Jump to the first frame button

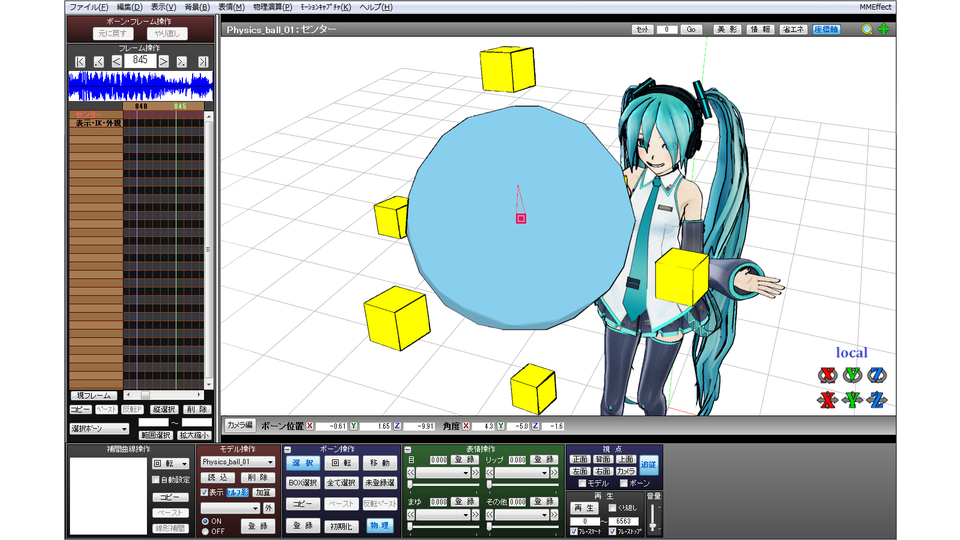[x=80, y=61]
